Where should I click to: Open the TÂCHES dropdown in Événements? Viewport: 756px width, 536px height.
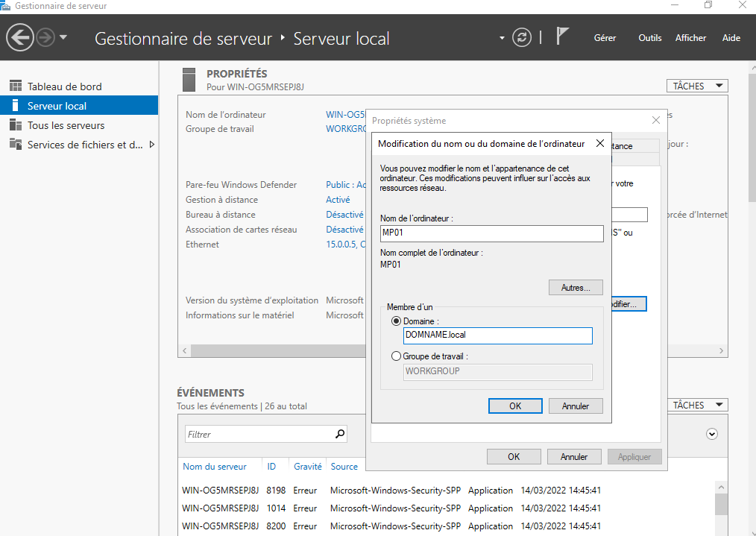[x=697, y=406]
